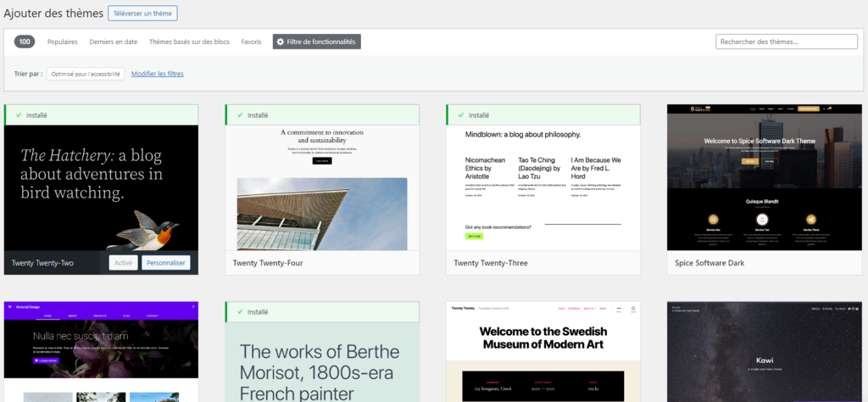This screenshot has width=868, height=402.
Task: Open the Populaires tab
Action: (63, 42)
